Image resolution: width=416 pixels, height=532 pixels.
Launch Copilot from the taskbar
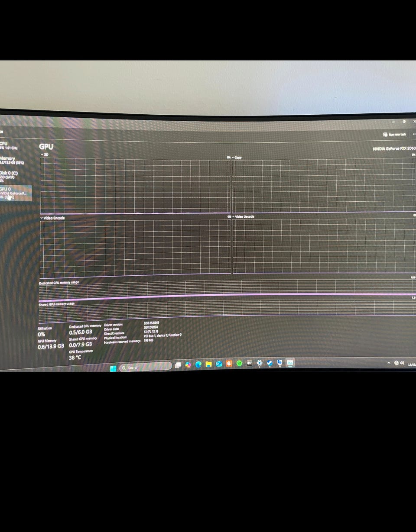[188, 365]
